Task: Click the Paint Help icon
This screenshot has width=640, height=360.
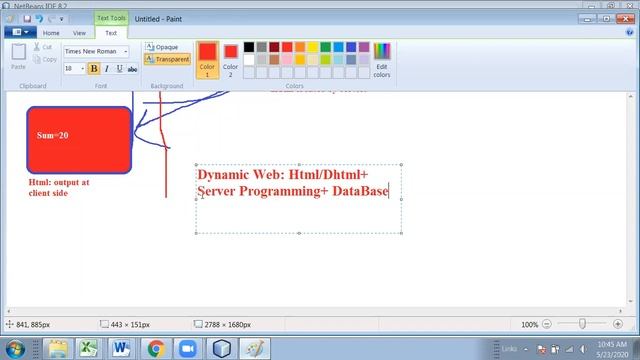Action: tap(629, 33)
